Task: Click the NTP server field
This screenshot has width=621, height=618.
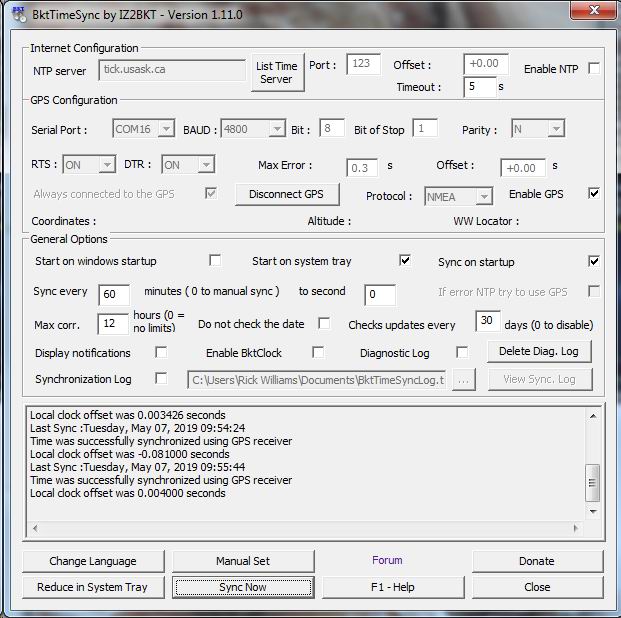Action: 172,70
